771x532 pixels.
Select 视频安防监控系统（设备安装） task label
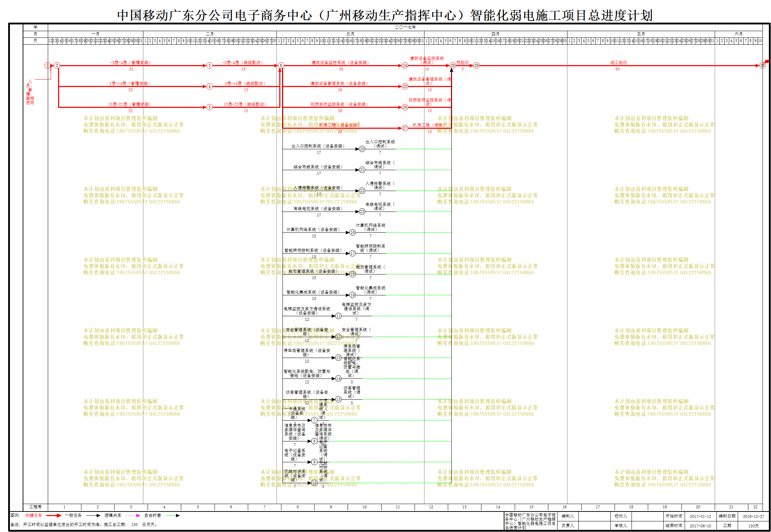[x=339, y=104]
